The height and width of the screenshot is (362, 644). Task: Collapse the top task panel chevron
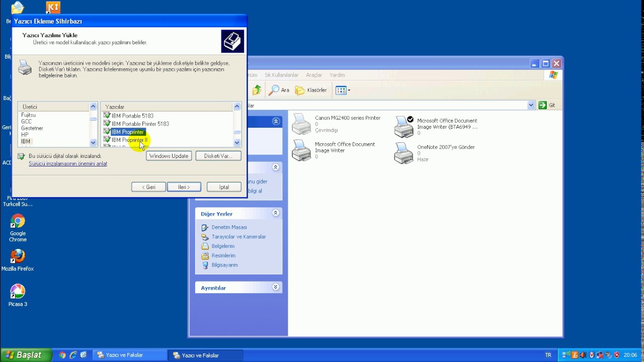point(276,121)
